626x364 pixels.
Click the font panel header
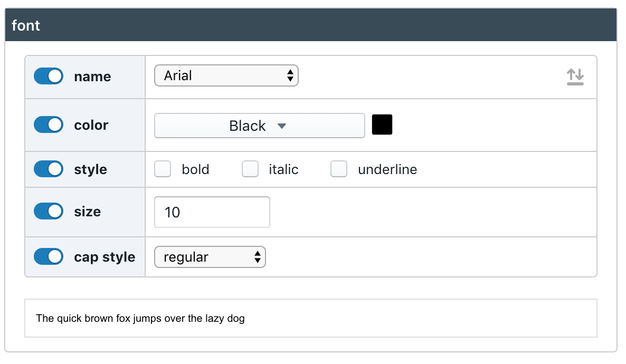pos(311,25)
